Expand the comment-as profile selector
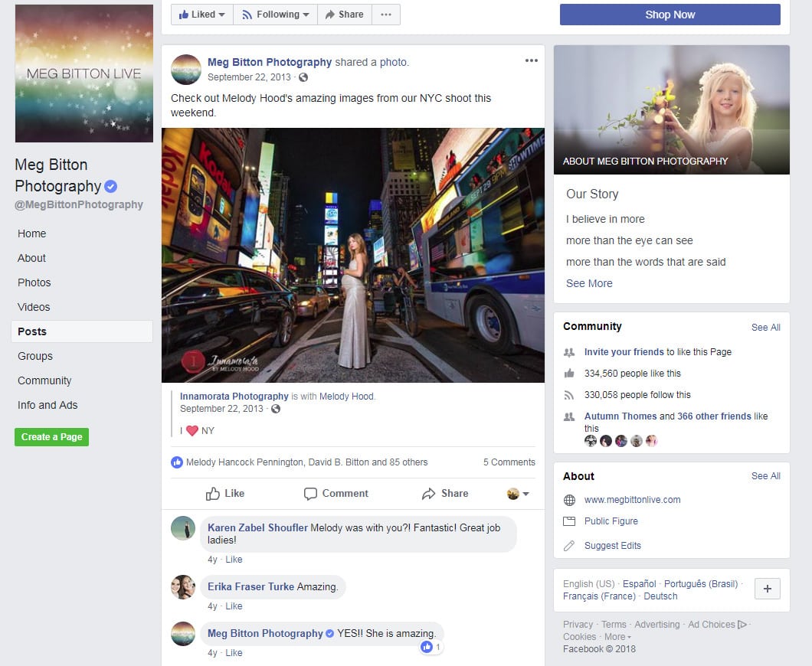The height and width of the screenshot is (666, 812). (x=518, y=494)
